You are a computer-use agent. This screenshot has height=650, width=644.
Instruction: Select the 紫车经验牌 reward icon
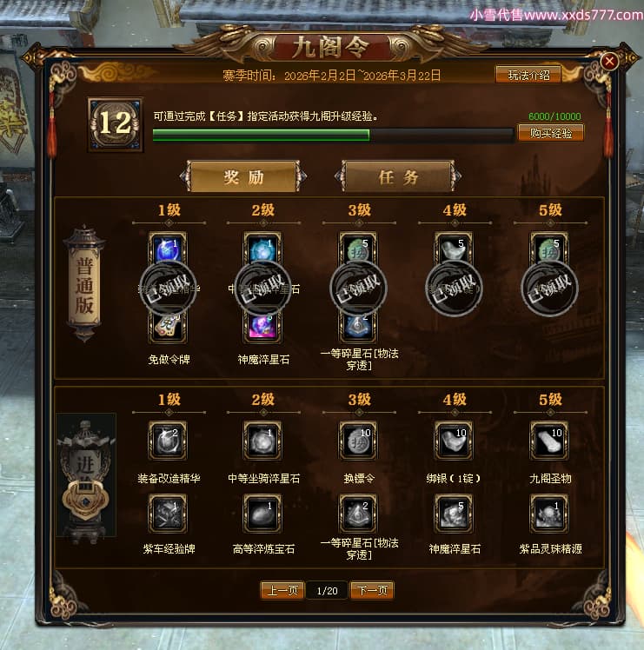168,514
